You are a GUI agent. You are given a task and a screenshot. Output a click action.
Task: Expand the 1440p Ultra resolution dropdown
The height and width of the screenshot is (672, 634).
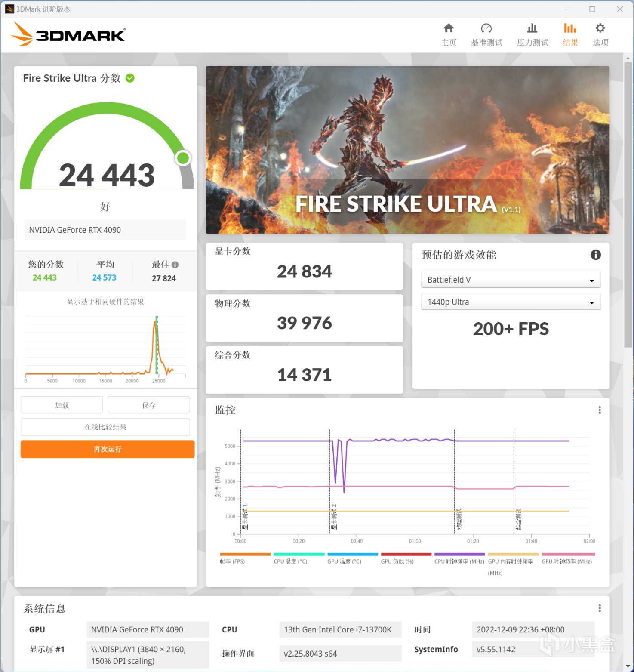click(511, 302)
